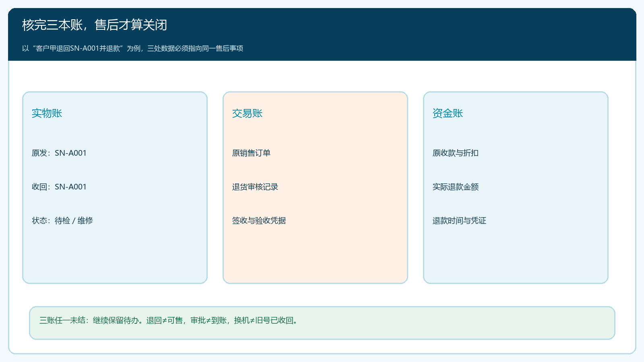
Task: Select the line 收回：SN-A001
Action: [x=59, y=187]
